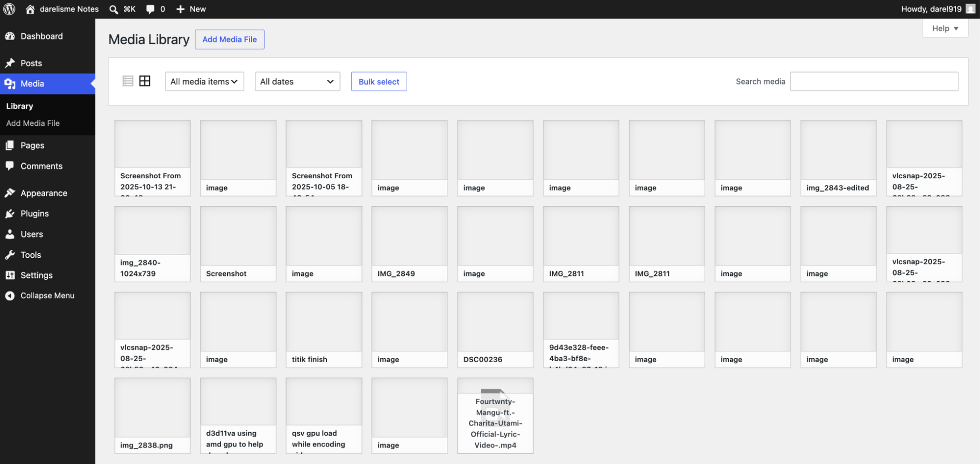Click the user avatar beside Howdy, darel919
The width and height of the screenshot is (980, 464).
970,9
